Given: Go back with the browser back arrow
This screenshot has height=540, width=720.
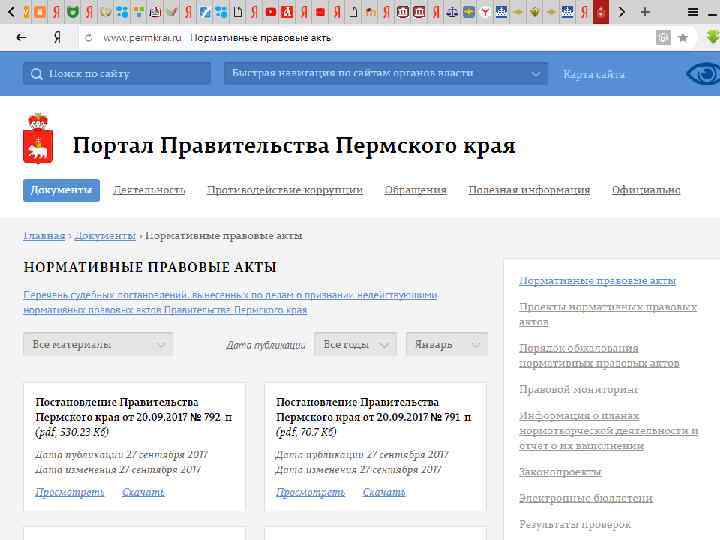Looking at the screenshot, I should tap(22, 38).
